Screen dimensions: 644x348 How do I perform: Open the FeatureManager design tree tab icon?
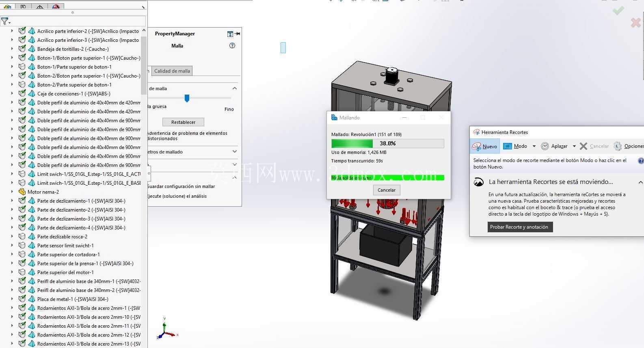click(7, 7)
